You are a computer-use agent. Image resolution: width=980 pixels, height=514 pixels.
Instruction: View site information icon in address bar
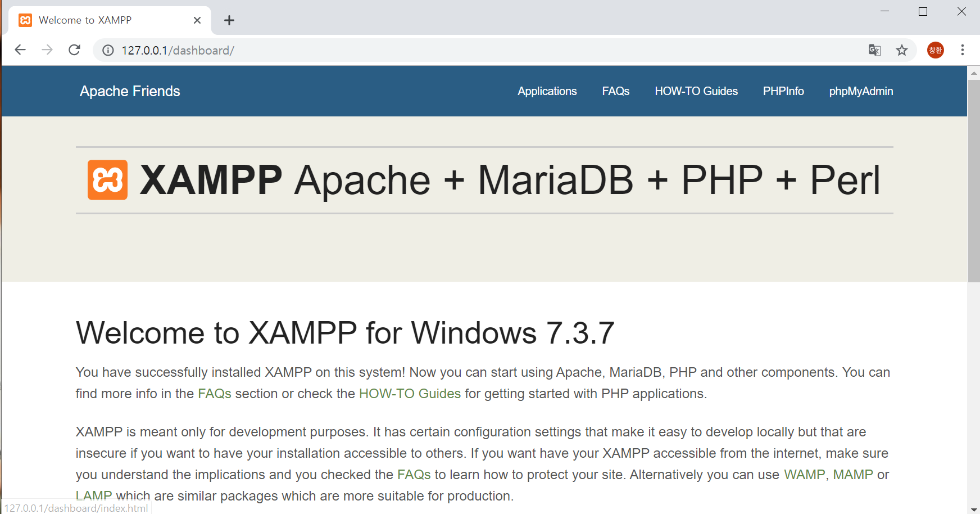click(x=108, y=51)
